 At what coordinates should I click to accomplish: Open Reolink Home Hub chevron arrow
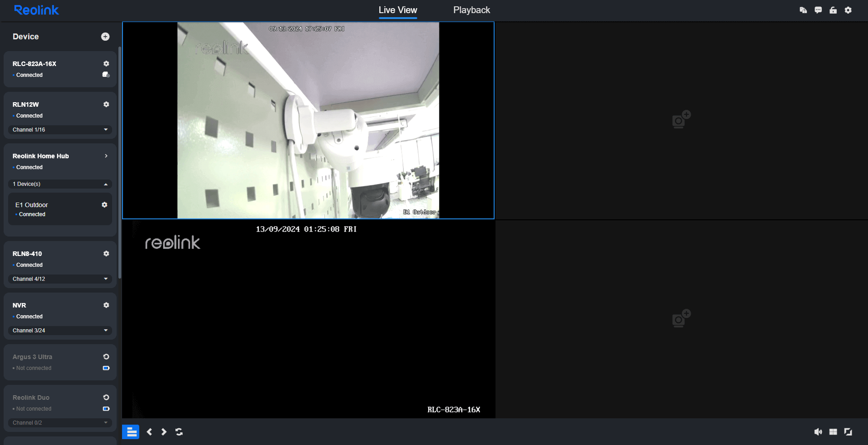(106, 156)
